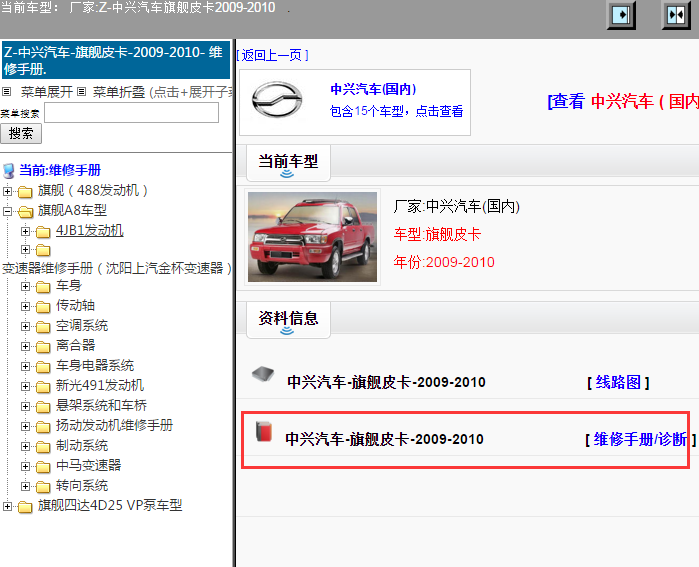This screenshot has width=699, height=567.
Task: Click the Zhongxing brand logo
Action: point(277,100)
